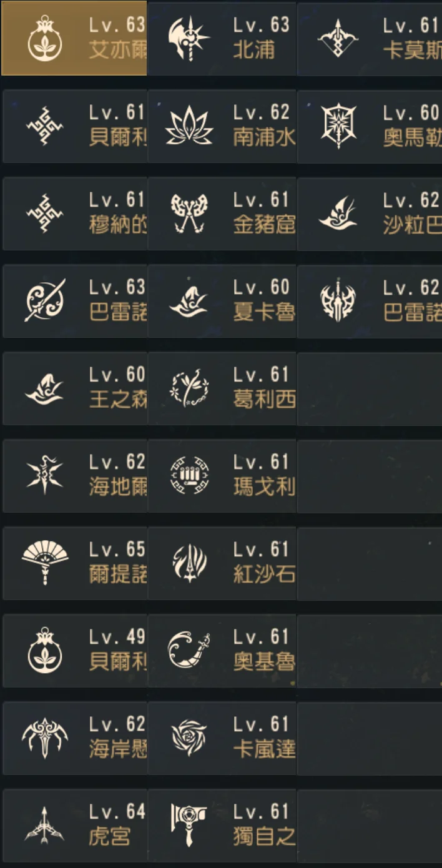Click the empty slot beside 葛利西

pos(370,388)
